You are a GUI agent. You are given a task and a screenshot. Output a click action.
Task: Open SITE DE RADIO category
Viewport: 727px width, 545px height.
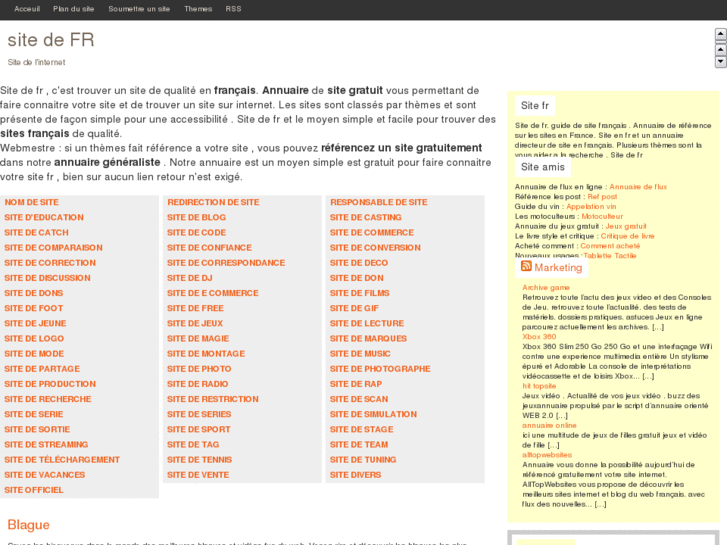[198, 384]
